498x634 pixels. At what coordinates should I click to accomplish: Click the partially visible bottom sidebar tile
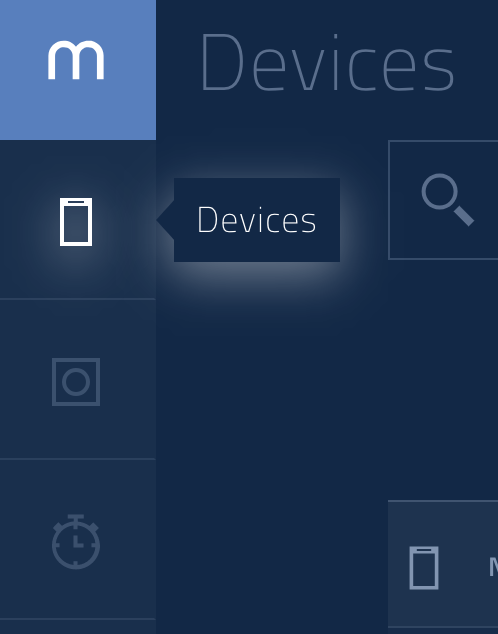coord(78,627)
